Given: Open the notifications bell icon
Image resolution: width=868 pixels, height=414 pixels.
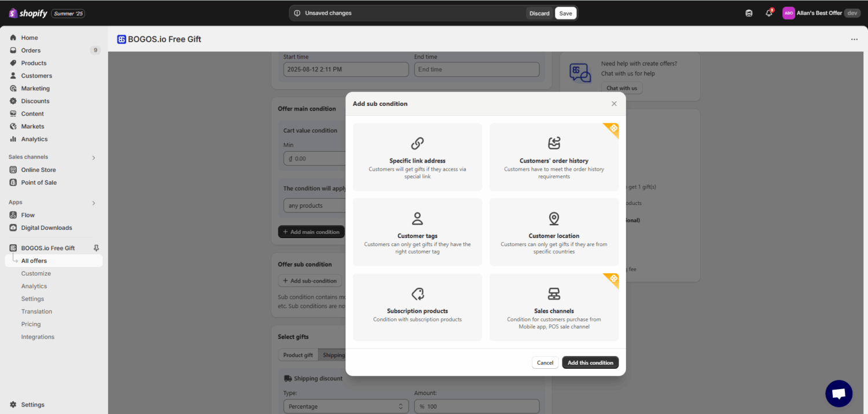Looking at the screenshot, I should (768, 13).
